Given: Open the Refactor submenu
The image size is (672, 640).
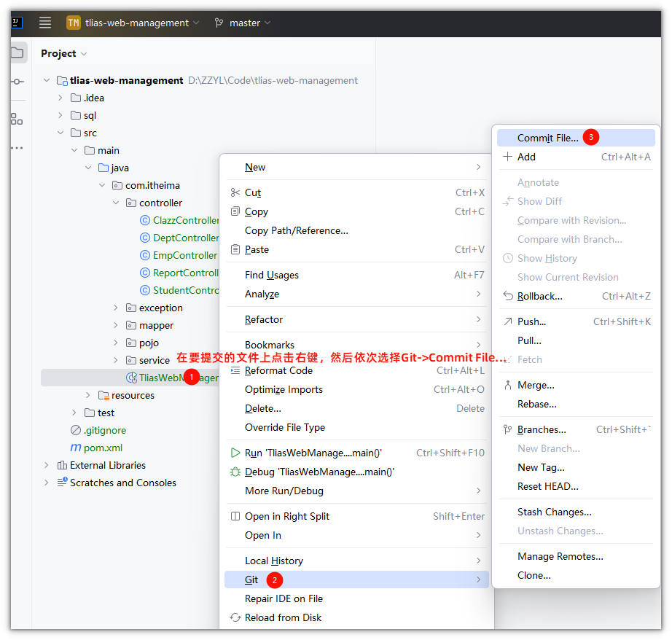Looking at the screenshot, I should coord(356,319).
